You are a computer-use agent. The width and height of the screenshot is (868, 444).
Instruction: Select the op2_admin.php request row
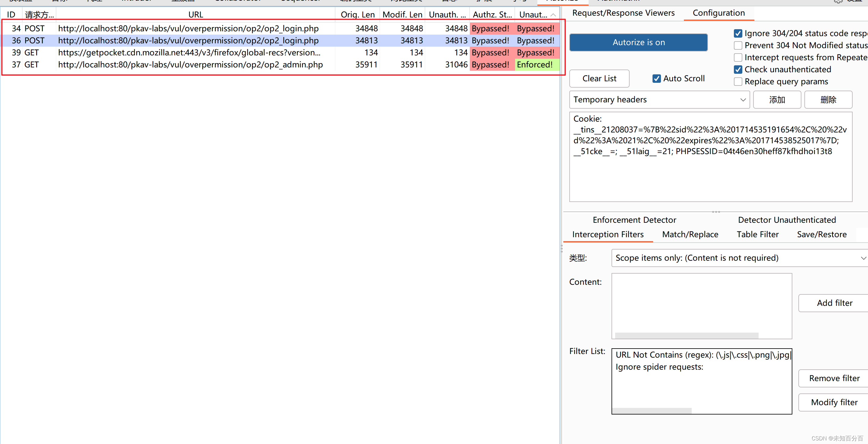(x=190, y=65)
